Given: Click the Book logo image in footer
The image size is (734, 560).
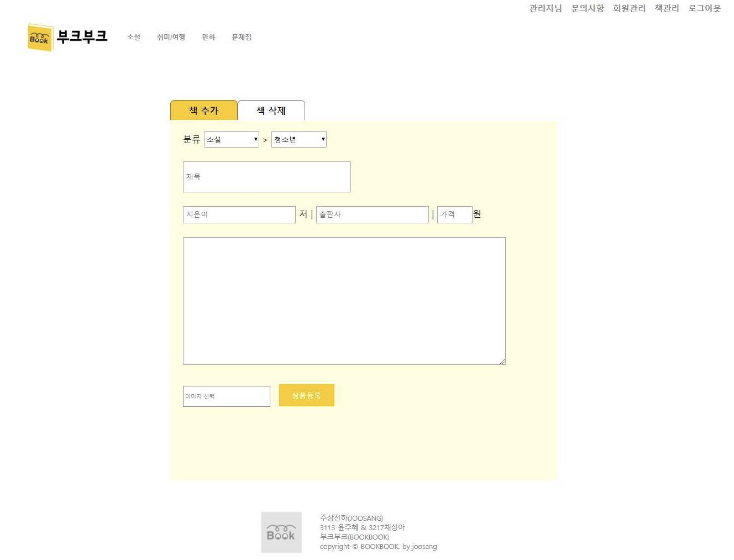Looking at the screenshot, I should click(281, 532).
